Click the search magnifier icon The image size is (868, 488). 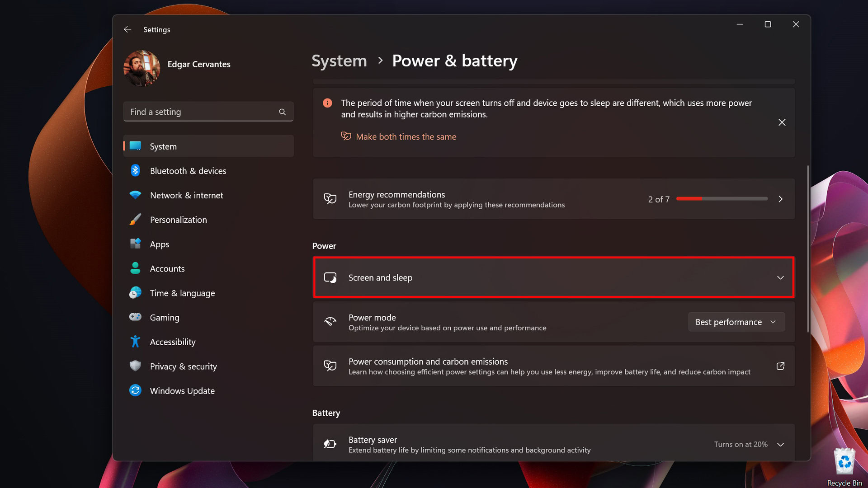click(283, 112)
